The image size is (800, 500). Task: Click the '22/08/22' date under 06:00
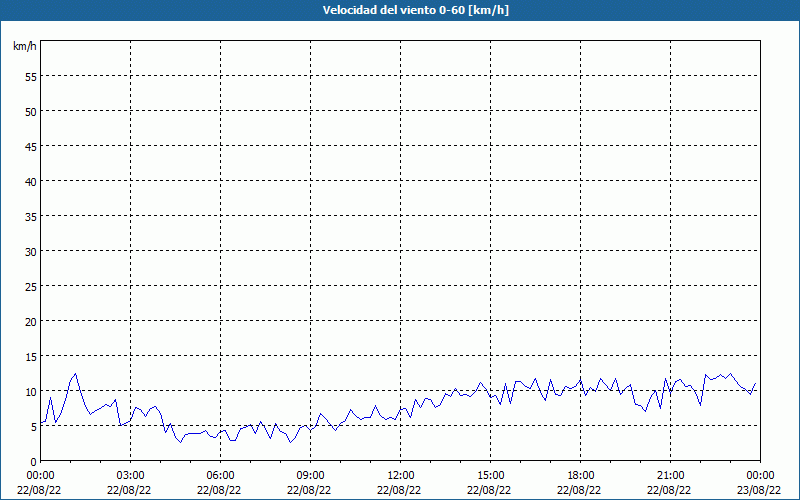[x=219, y=490]
